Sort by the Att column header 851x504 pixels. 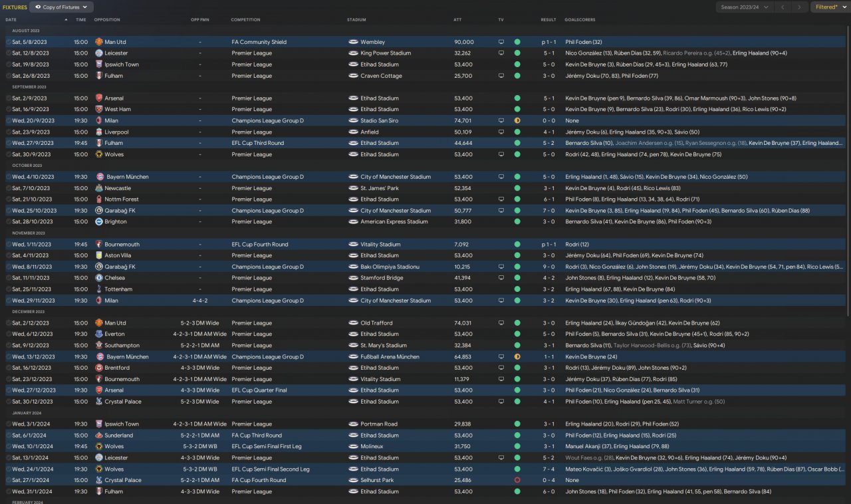click(457, 20)
